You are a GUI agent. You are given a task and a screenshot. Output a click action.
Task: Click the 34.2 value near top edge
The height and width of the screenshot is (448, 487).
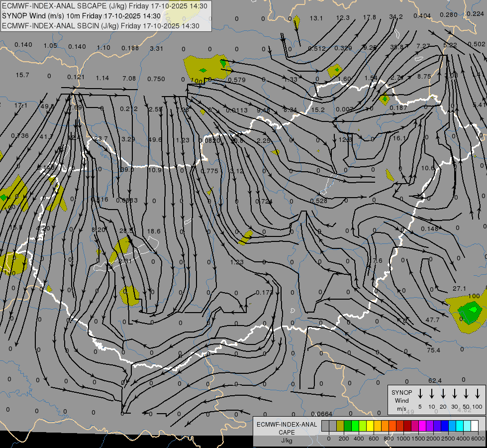(396, 17)
